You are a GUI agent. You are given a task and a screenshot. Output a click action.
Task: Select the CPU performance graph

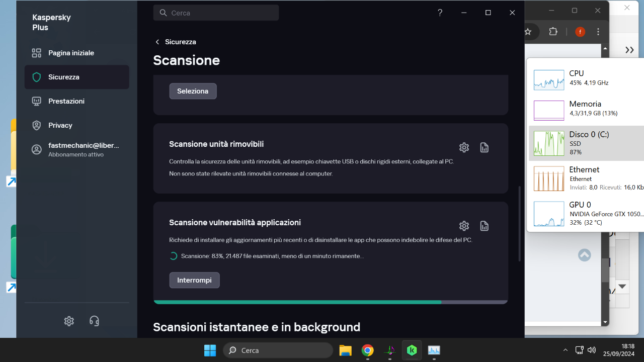(x=549, y=80)
